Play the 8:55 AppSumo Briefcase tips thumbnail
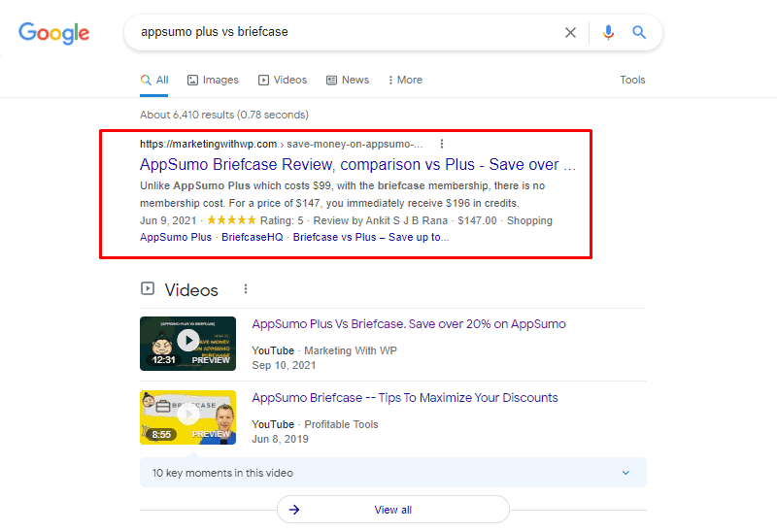The height and width of the screenshot is (532, 777). (x=187, y=417)
